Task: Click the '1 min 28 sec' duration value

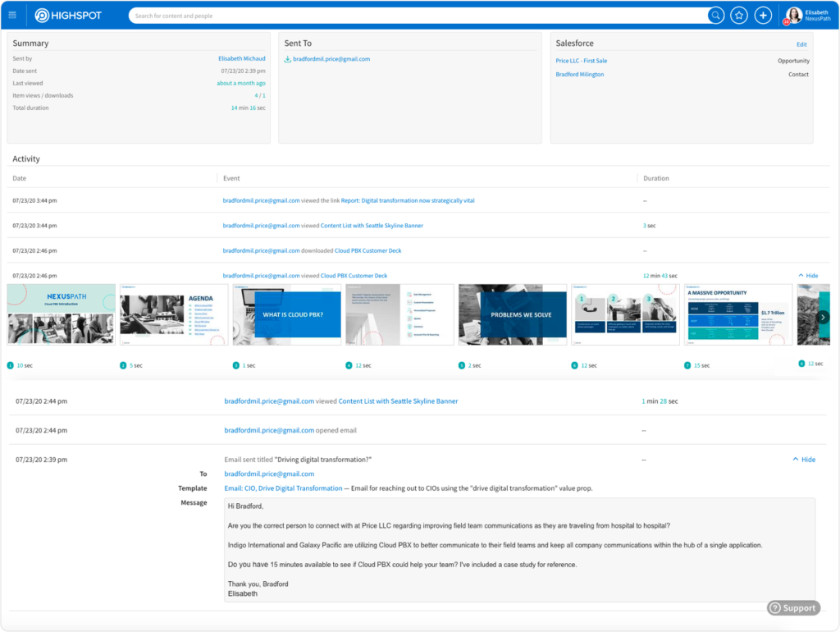Action: [x=660, y=401]
